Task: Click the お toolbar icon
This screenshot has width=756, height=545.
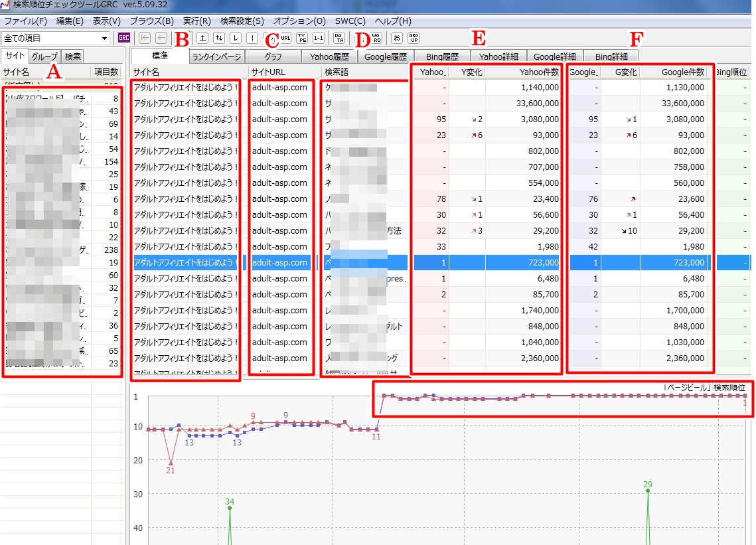Action: click(x=397, y=38)
